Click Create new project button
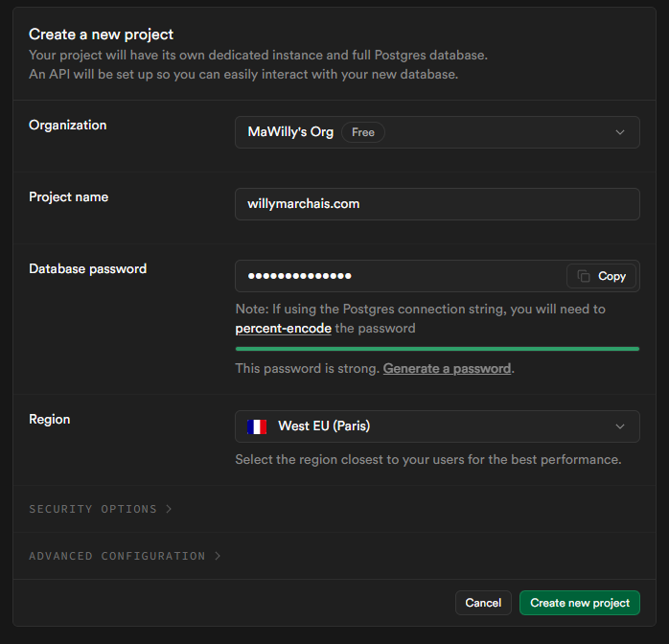Image resolution: width=669 pixels, height=644 pixels. [580, 603]
